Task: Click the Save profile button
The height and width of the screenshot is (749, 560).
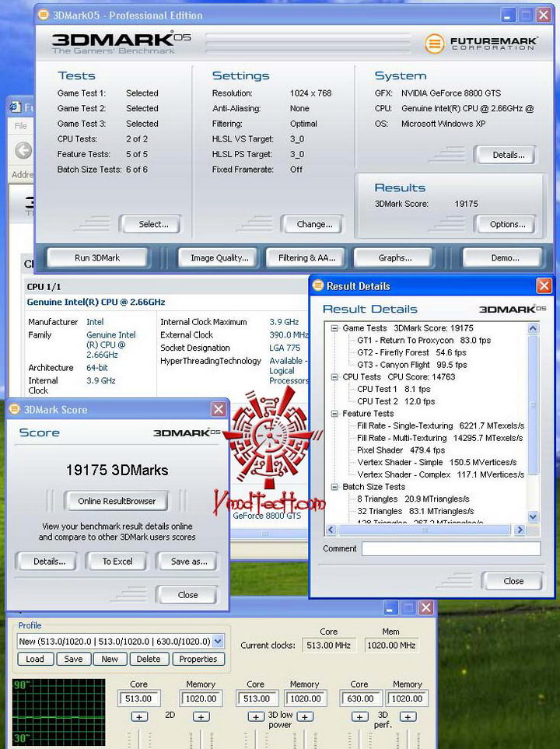Action: 73,659
